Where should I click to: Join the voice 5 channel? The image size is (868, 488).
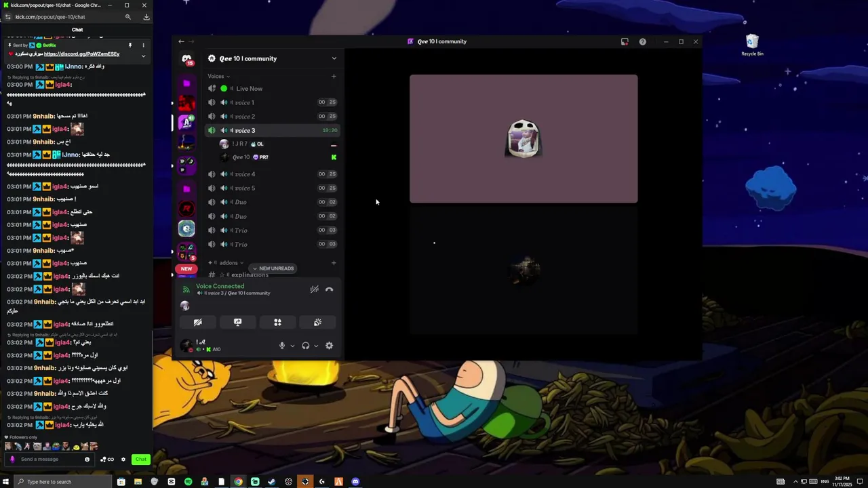272,188
